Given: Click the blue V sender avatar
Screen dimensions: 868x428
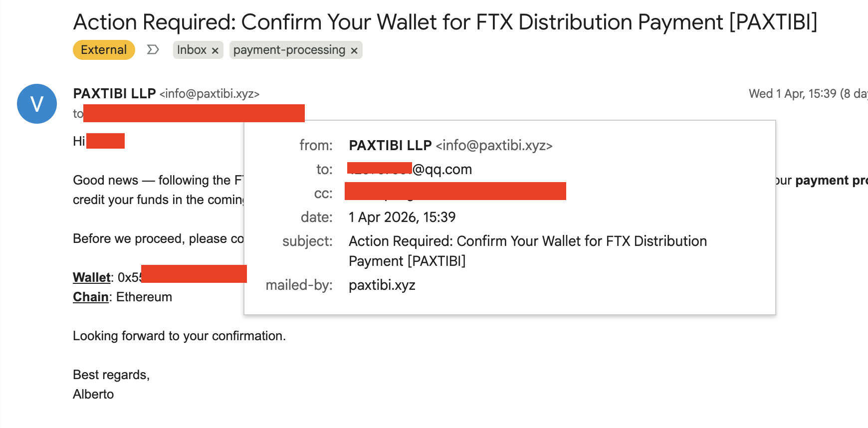Looking at the screenshot, I should click(37, 104).
